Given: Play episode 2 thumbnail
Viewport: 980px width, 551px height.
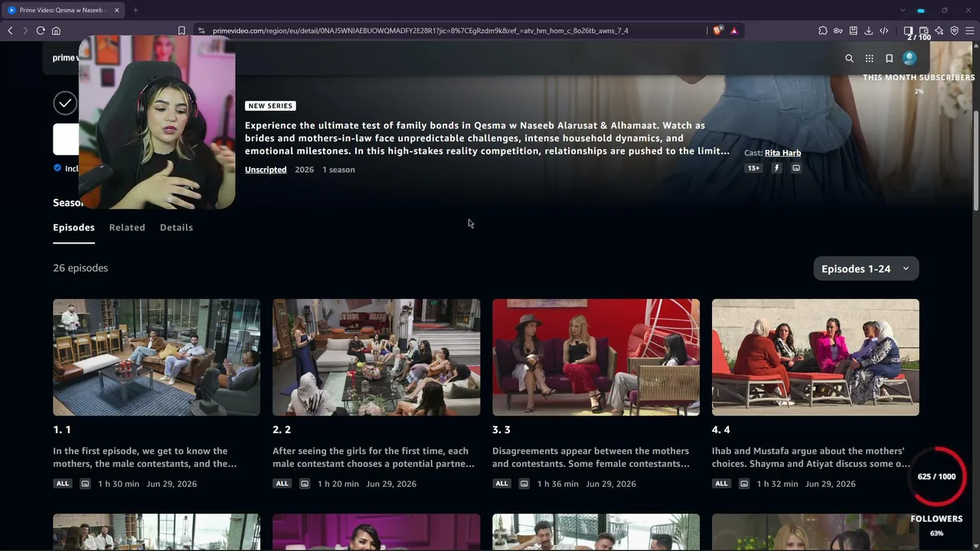Looking at the screenshot, I should click(376, 357).
